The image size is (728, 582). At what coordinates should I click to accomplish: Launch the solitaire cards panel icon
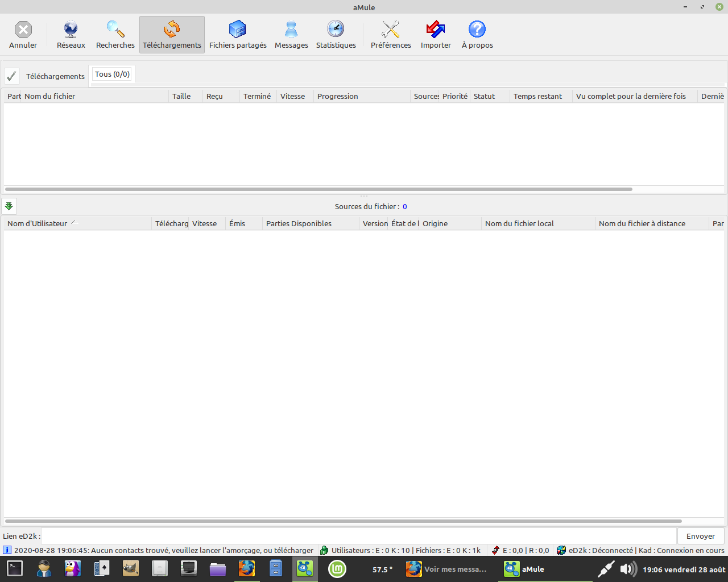tap(102, 568)
